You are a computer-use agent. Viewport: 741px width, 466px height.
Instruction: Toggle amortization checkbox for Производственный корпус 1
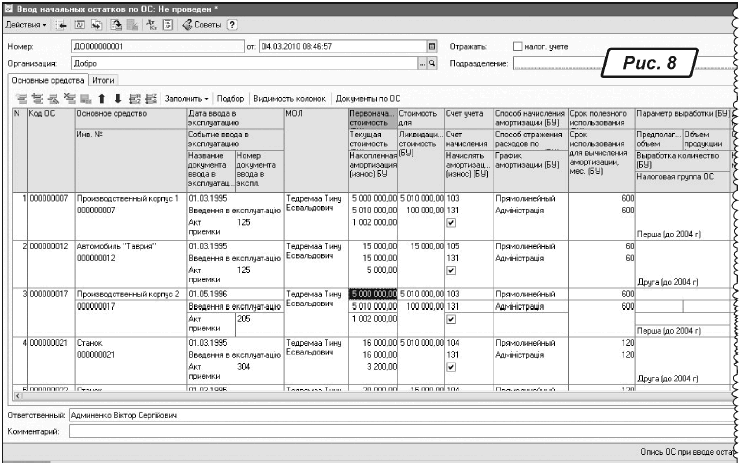point(450,224)
